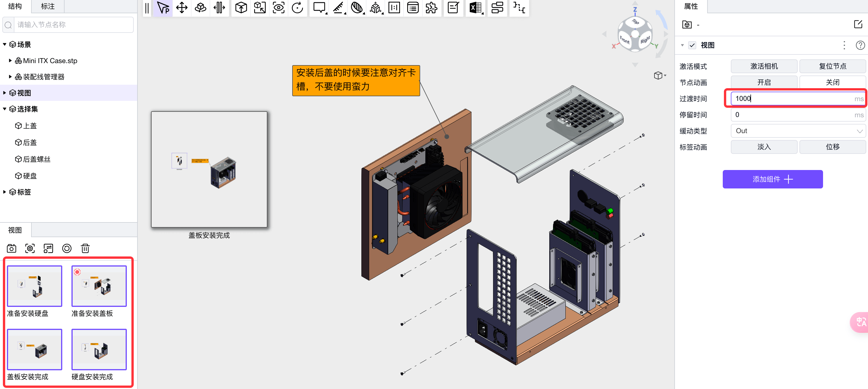The width and height of the screenshot is (868, 389).
Task: Delete view with the trash icon
Action: click(x=85, y=248)
